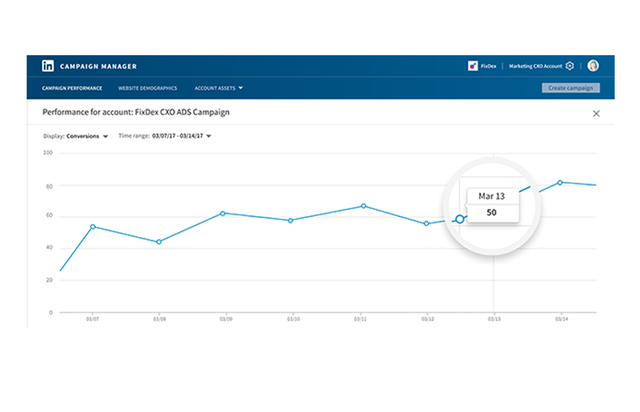Screen dimensions: 640x412
Task: Select the 03/07 data point on chart
Action: (93, 227)
